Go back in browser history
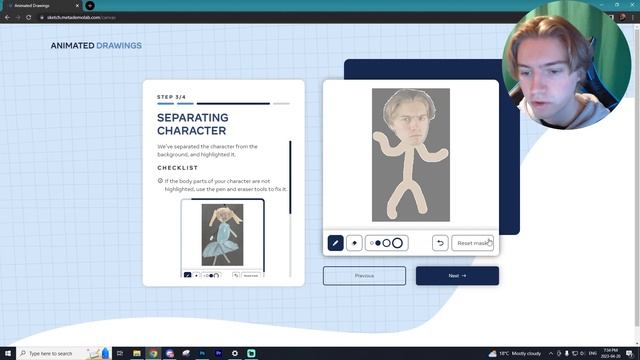Screen dimensions: 640x360 point(7,18)
